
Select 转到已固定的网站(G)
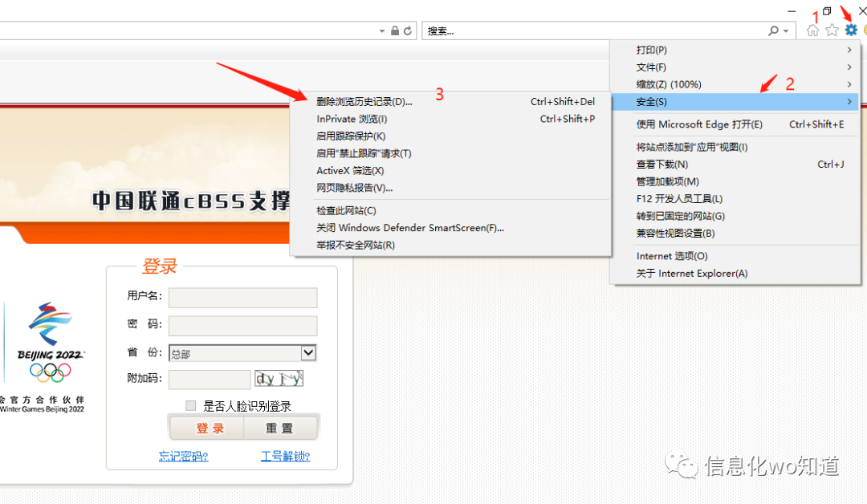point(735,216)
